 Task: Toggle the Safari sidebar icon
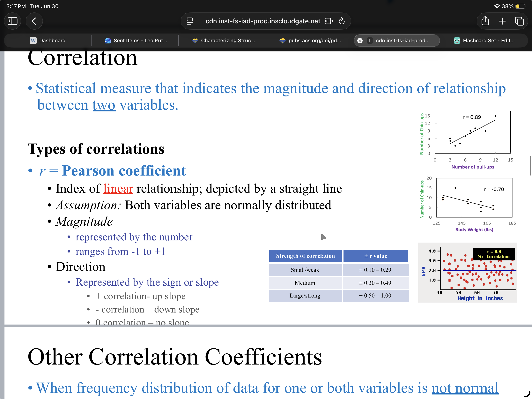12,21
